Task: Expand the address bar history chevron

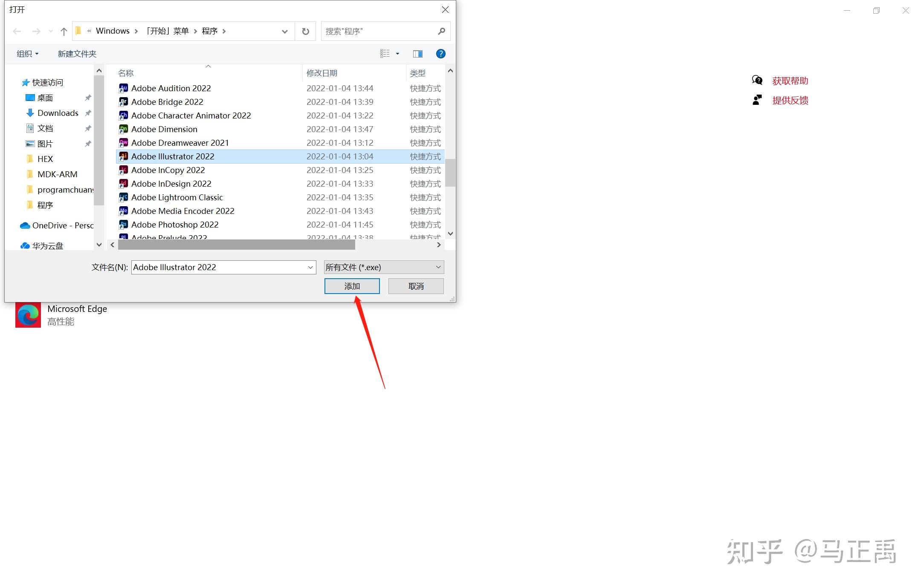Action: click(284, 31)
